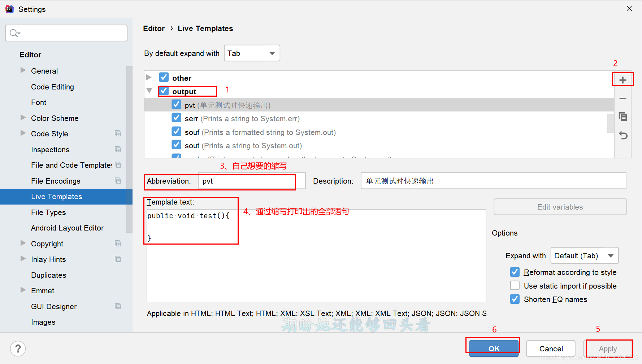The height and width of the screenshot is (364, 642).
Task: Click the template list scrollbar thumb
Action: 611,123
